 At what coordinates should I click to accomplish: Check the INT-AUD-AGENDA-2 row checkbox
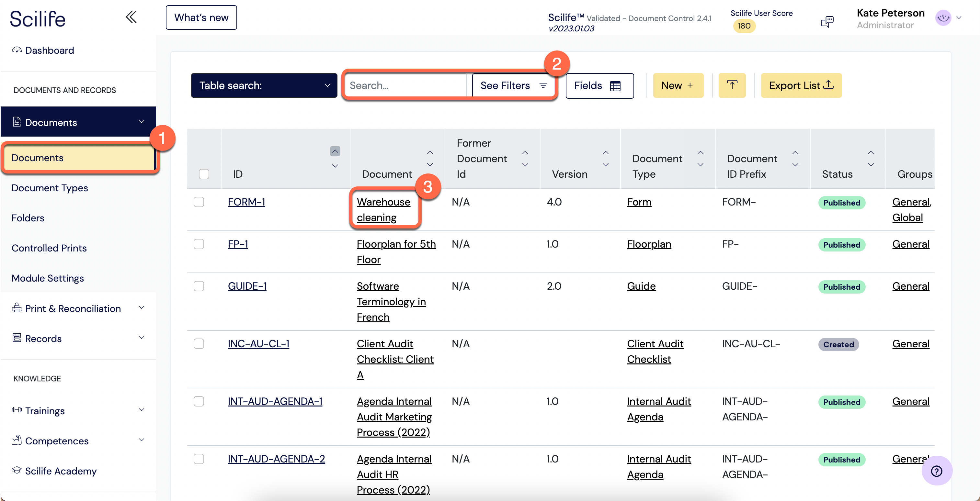[x=199, y=459]
